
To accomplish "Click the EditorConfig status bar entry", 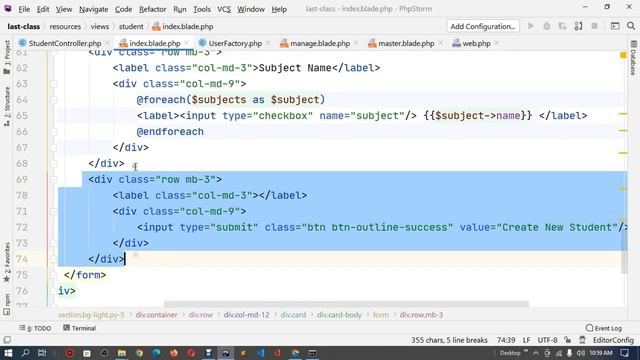I will click(613, 340).
